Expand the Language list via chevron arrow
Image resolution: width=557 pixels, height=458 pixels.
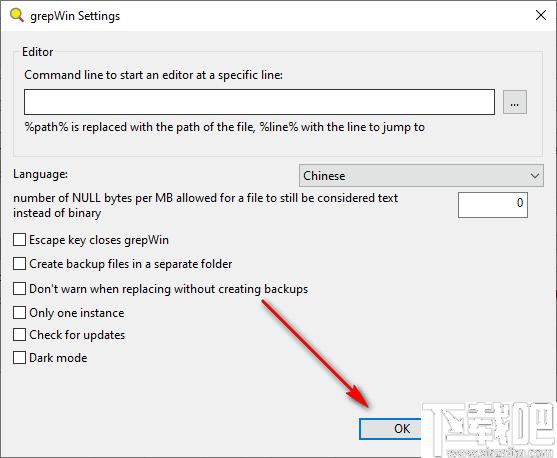pos(535,176)
